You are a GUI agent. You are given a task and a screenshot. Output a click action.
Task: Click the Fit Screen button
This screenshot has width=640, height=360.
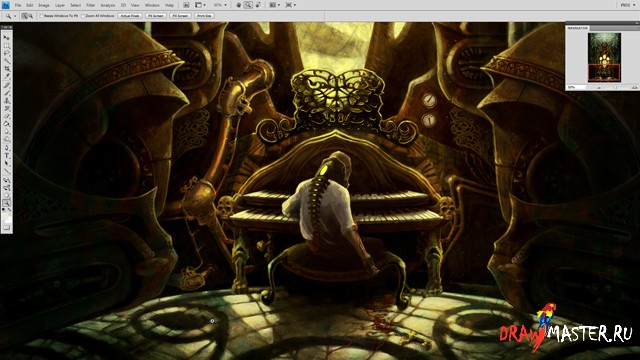[156, 16]
